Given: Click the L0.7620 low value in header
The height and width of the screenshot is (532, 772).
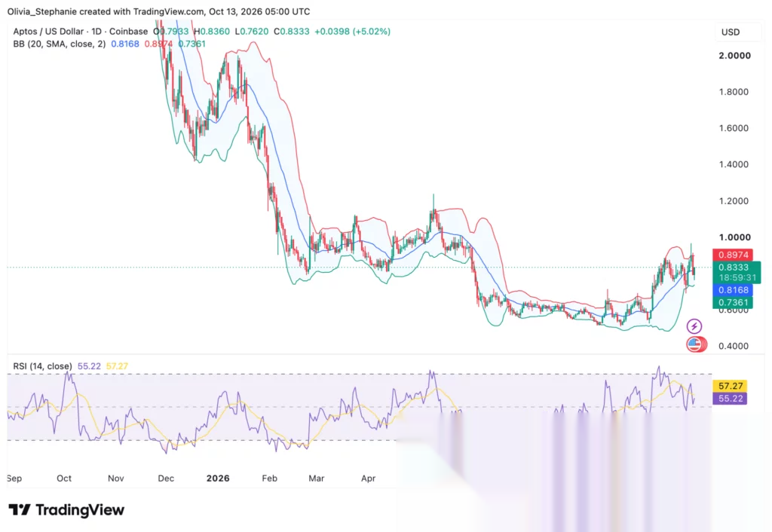Looking at the screenshot, I should coord(252,32).
